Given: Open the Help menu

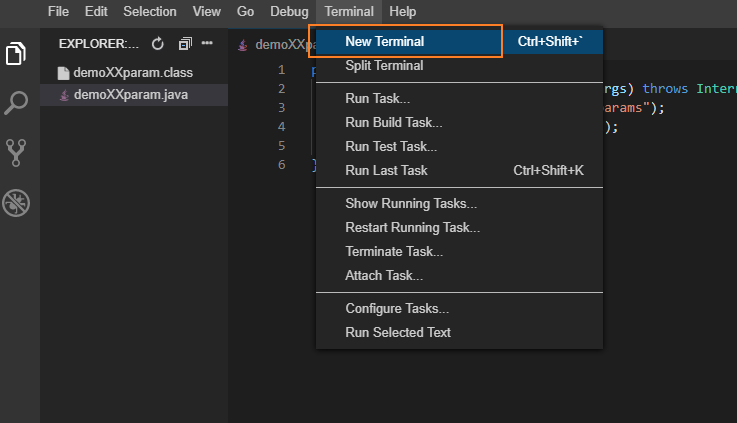Looking at the screenshot, I should tap(403, 12).
